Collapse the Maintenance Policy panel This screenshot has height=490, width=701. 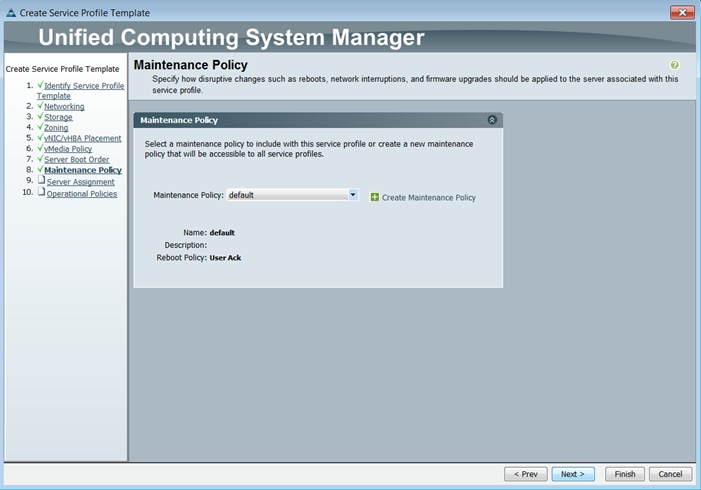(x=492, y=120)
